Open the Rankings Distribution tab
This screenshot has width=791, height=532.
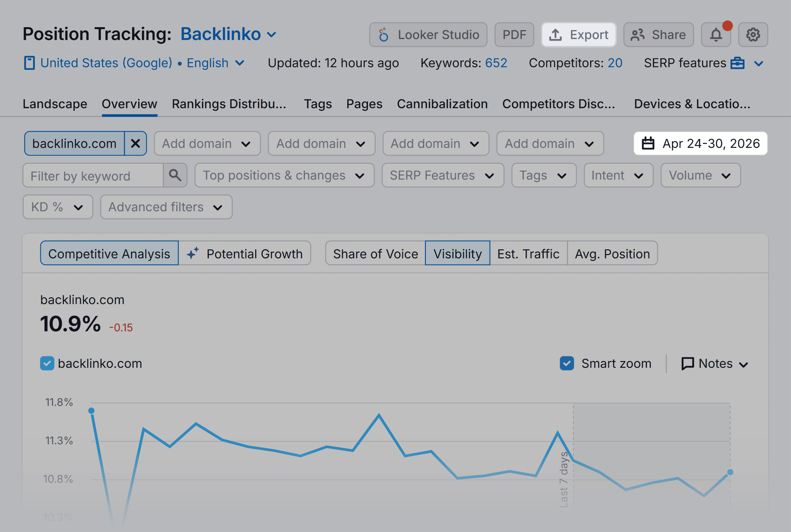coord(229,104)
